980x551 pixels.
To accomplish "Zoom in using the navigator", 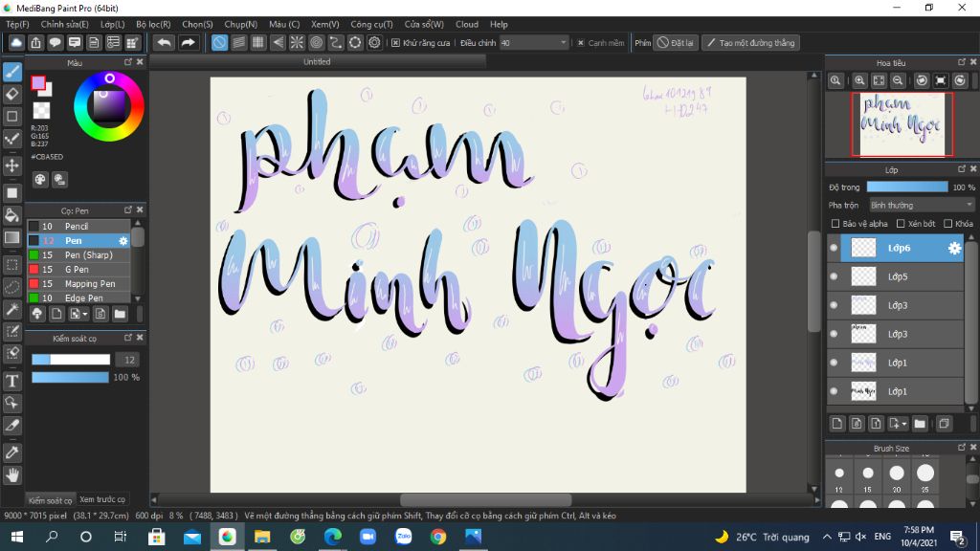I will click(x=859, y=80).
